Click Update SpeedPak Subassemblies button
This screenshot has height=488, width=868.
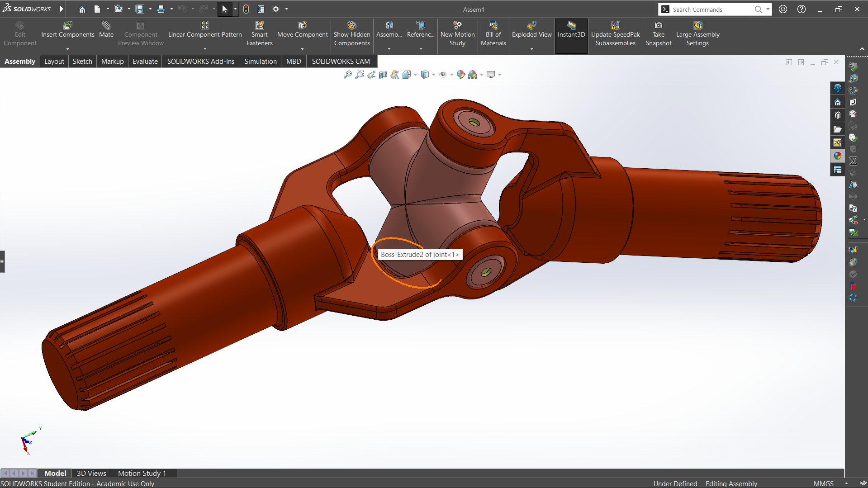pyautogui.click(x=615, y=33)
